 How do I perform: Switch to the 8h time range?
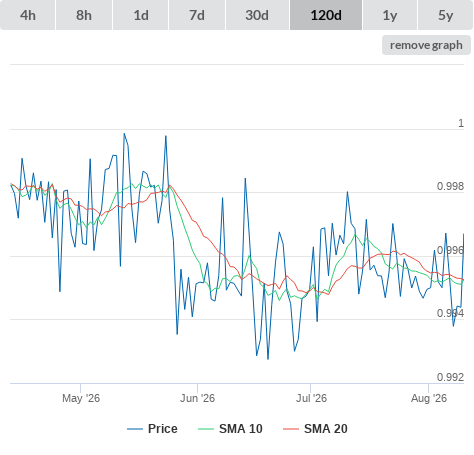tap(84, 15)
